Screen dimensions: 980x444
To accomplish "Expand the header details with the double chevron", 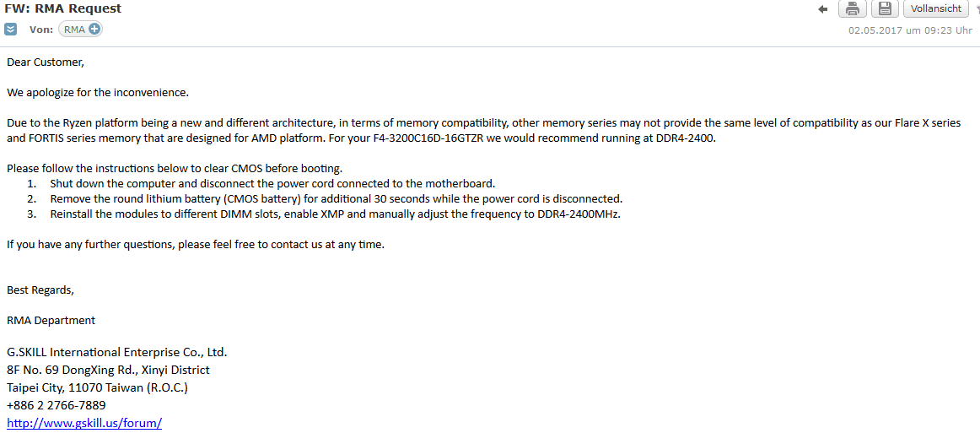I will click(11, 29).
